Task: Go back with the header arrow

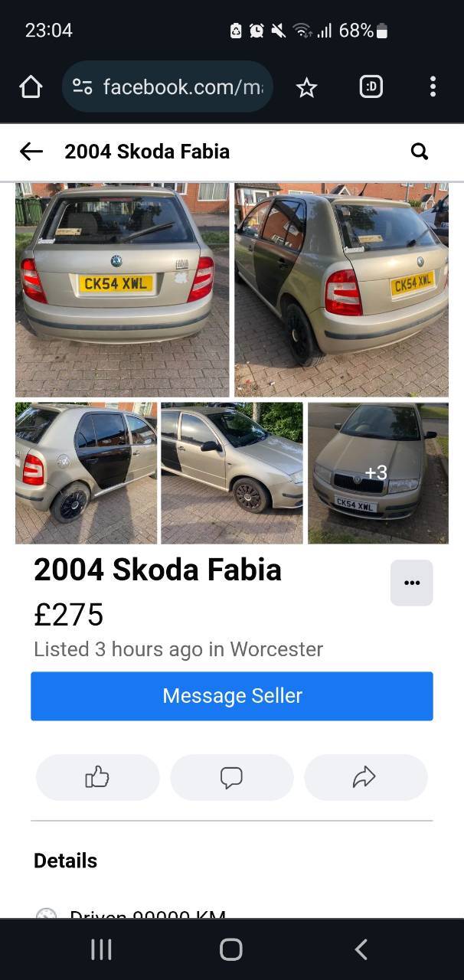Action: point(31,152)
